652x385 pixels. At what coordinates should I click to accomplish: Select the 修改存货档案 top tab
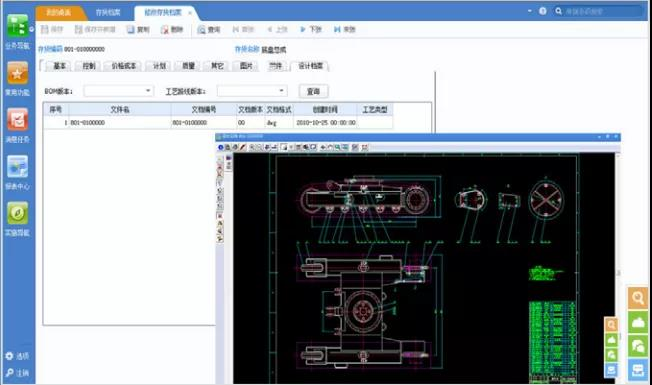(163, 12)
